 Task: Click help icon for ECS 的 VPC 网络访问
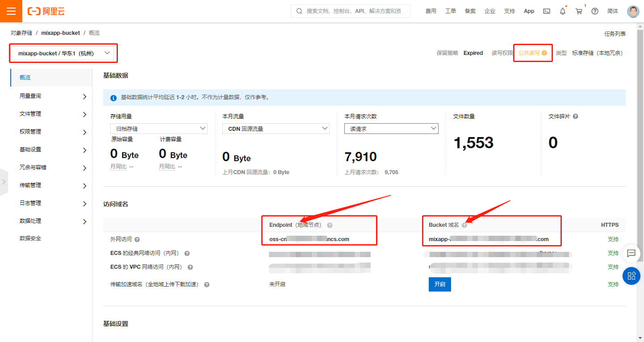(190, 267)
